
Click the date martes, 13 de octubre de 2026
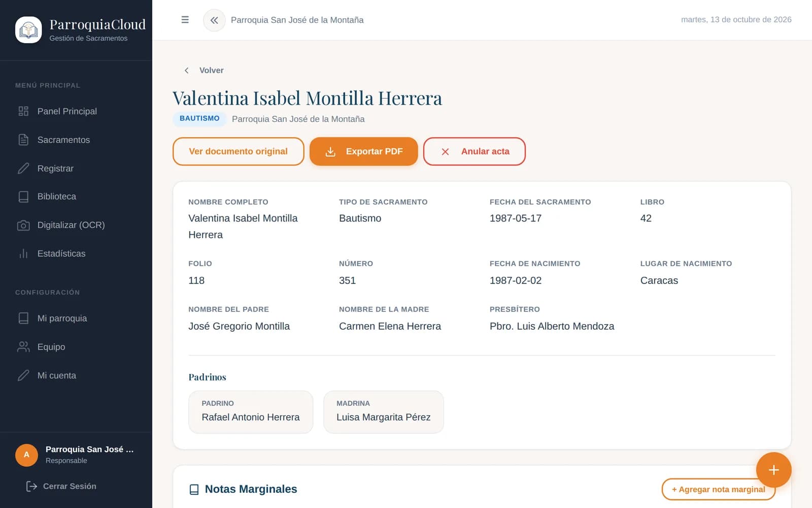coord(736,20)
